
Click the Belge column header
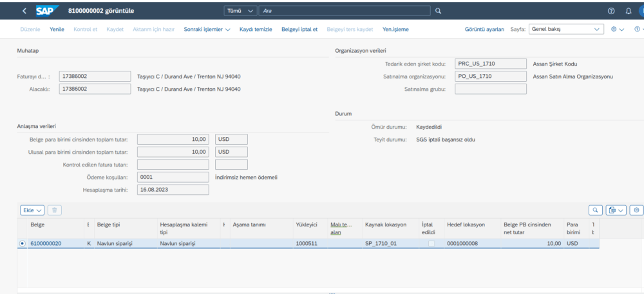(56, 228)
